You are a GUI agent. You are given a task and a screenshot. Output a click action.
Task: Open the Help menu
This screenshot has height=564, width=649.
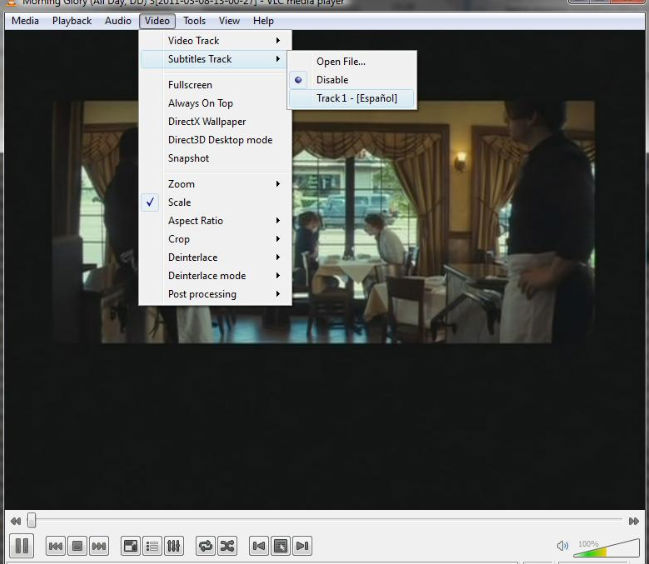(x=263, y=21)
